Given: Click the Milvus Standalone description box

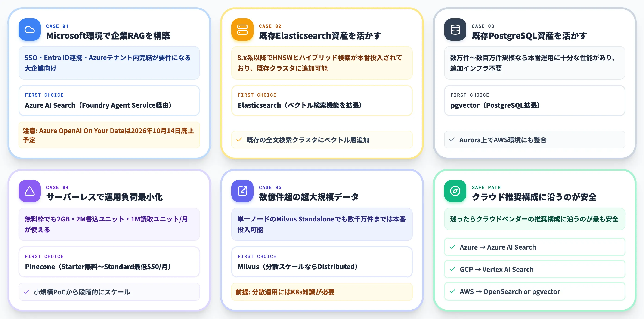Looking at the screenshot, I should (322, 224).
